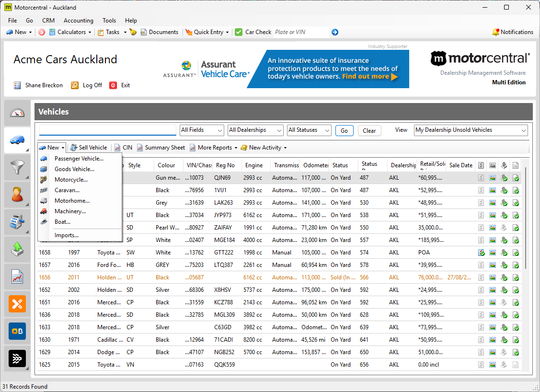Viewport: 540px width, 392px height.
Task: Open the My Dealership Unsold Vehicles view dropdown
Action: coord(471,130)
